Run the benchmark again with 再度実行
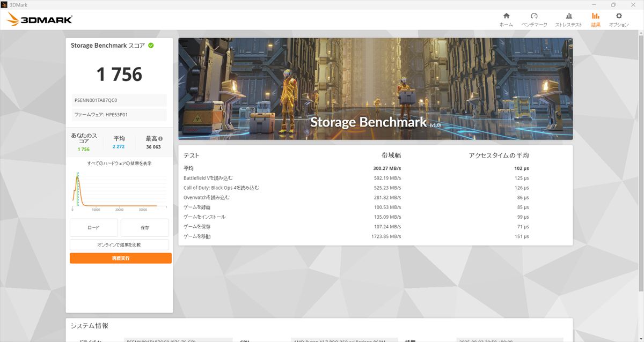Image resolution: width=644 pixels, height=342 pixels. click(121, 258)
